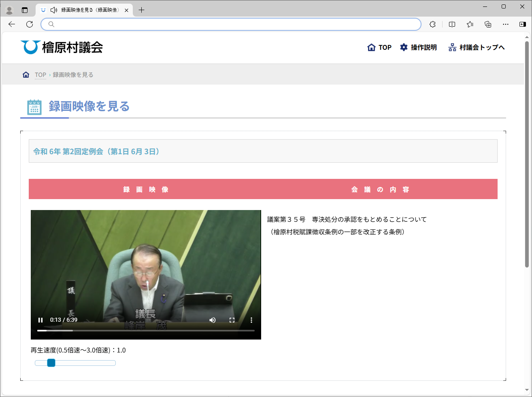Toggle the browser sidebar icon

pos(523,24)
